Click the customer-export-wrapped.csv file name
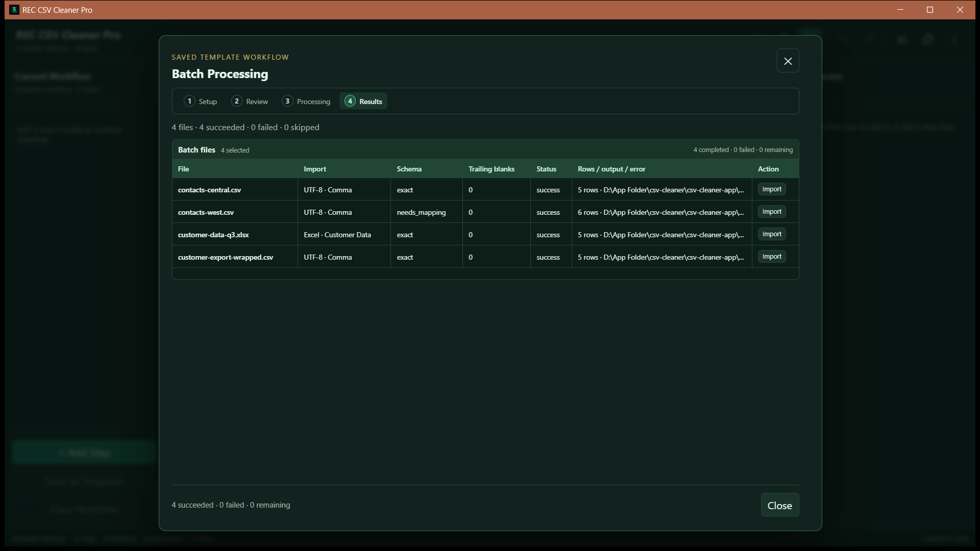980x551 pixels. point(226,257)
